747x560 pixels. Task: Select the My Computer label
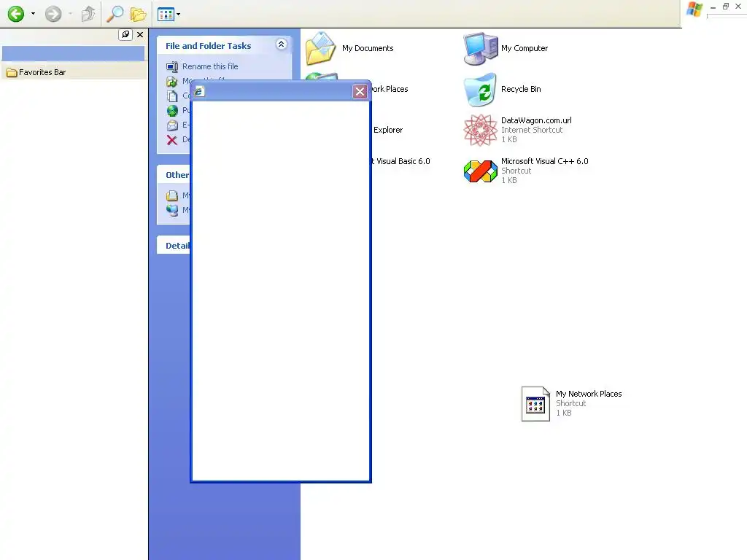point(524,48)
